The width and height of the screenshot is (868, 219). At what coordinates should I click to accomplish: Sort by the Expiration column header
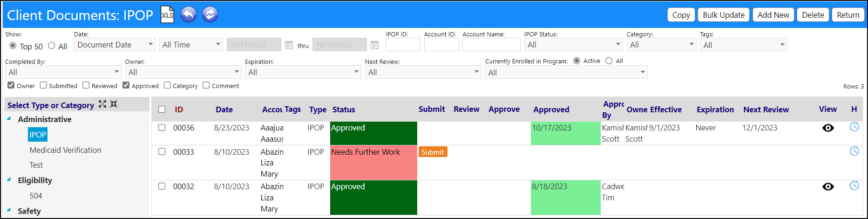(715, 109)
